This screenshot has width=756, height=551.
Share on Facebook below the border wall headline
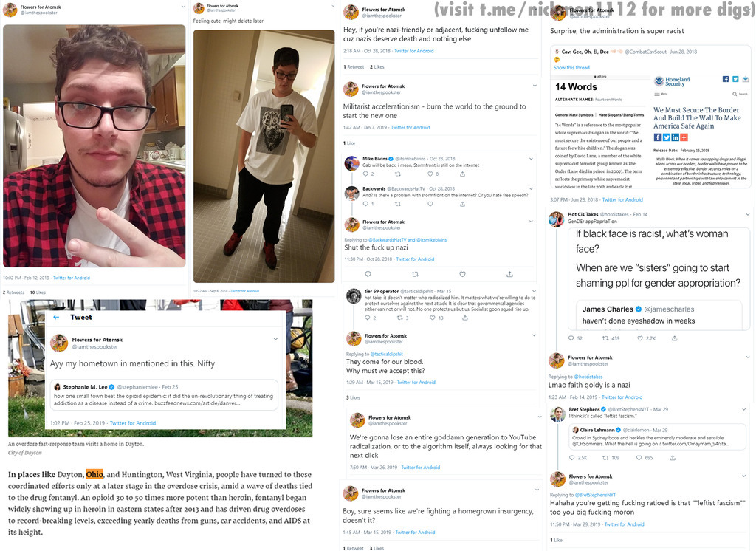[x=658, y=137]
